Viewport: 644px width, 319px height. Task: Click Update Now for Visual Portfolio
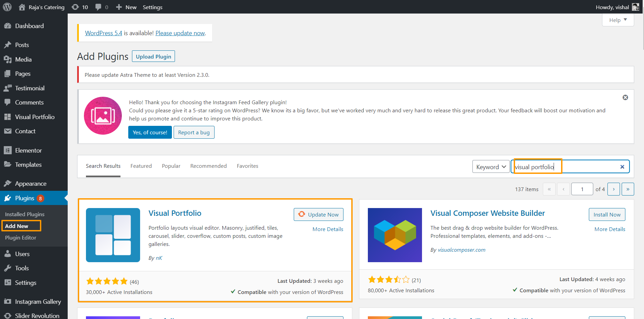point(318,214)
